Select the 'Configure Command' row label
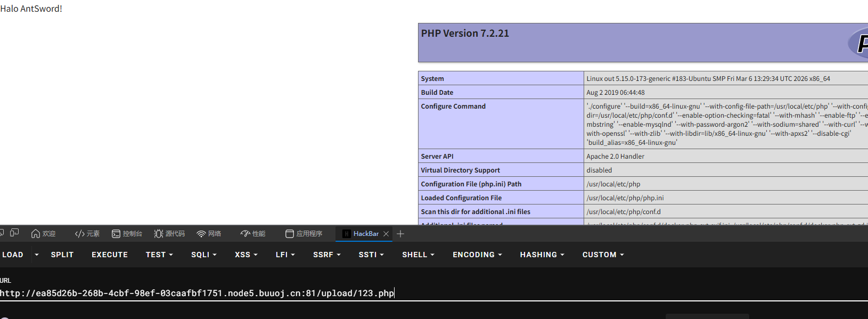 [453, 106]
